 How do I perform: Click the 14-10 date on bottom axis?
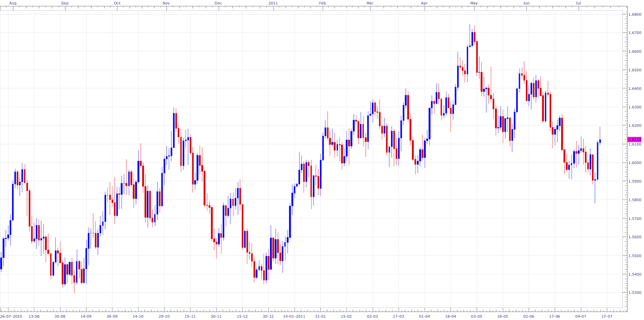point(138,317)
